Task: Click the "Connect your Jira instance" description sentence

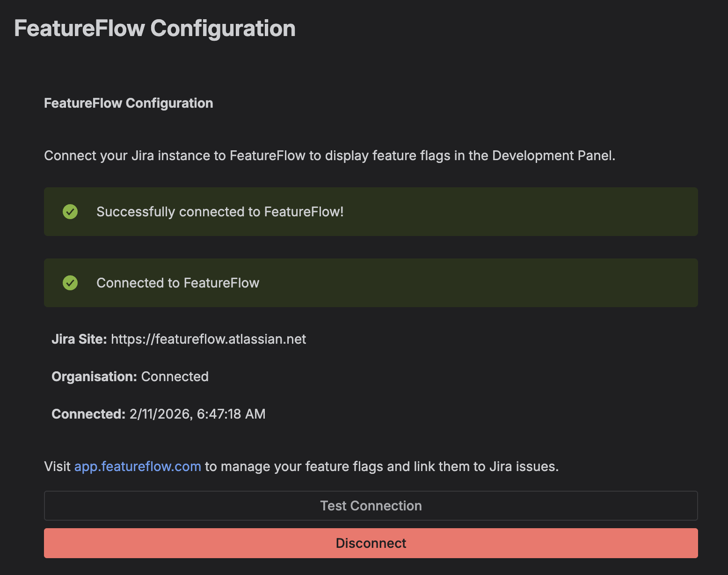Action: click(x=234, y=155)
